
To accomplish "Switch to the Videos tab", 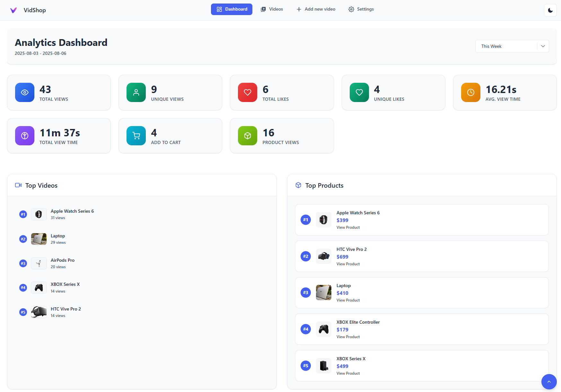I will [x=272, y=9].
